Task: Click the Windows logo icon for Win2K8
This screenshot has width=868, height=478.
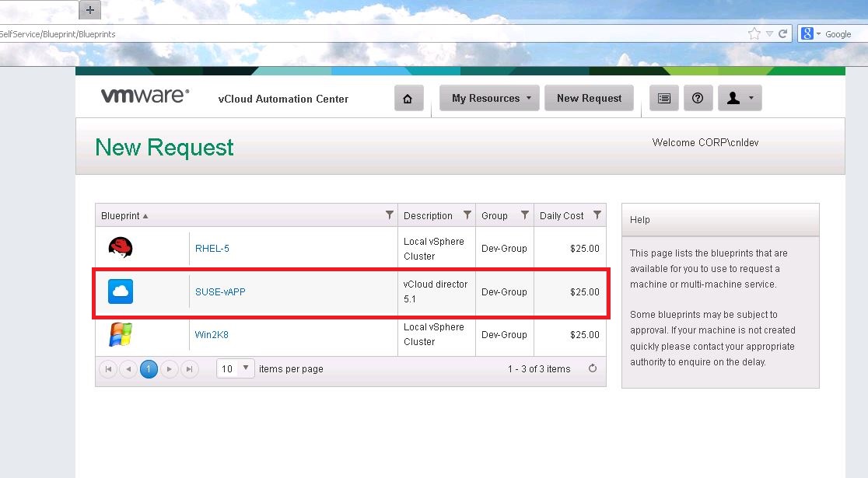Action: pos(120,334)
